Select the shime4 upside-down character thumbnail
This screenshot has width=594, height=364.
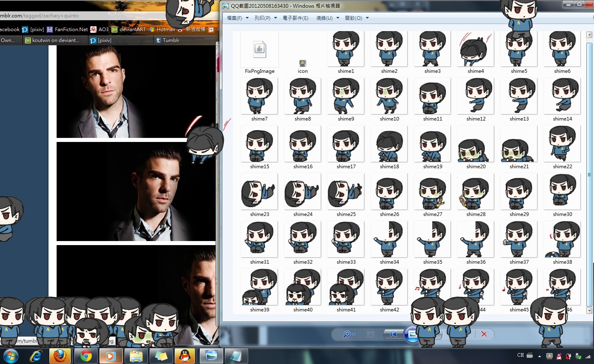click(476, 49)
